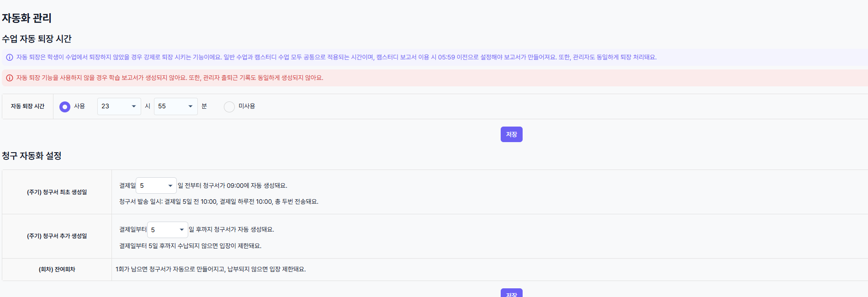Image resolution: width=868 pixels, height=297 pixels.
Task: Click the 청구서 발송 일시 description text
Action: click(x=219, y=202)
